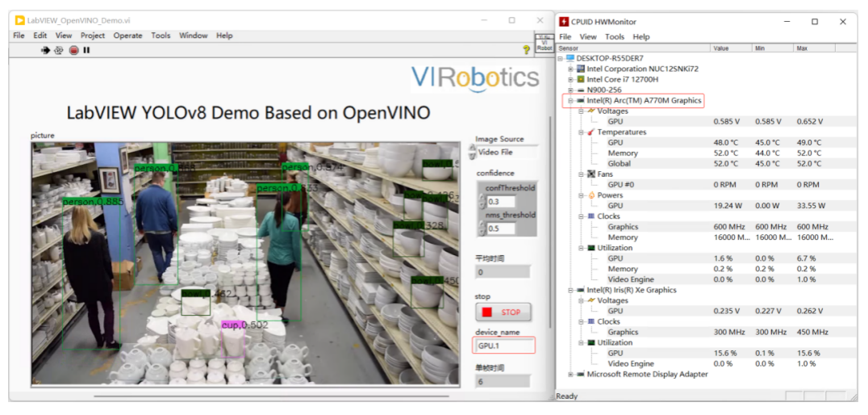Viewport: 868px width, 415px height.
Task: Click the nms_threshold 0.5 input field
Action: pos(500,228)
